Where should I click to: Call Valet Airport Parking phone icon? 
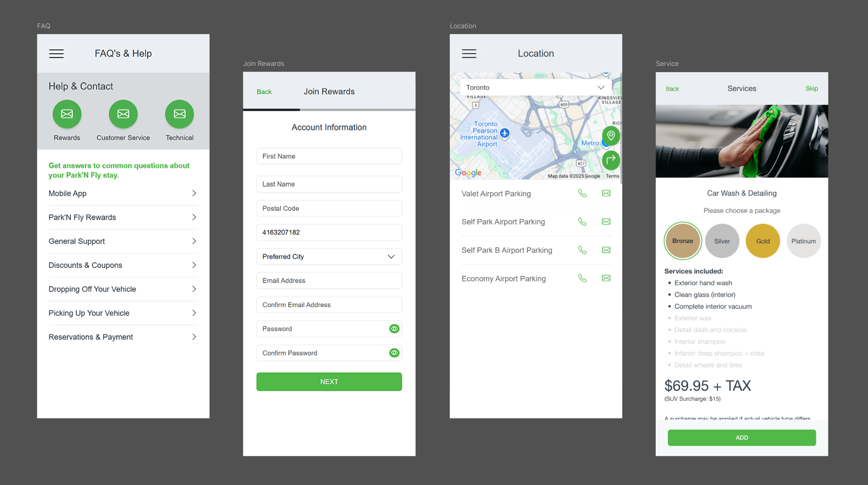582,193
